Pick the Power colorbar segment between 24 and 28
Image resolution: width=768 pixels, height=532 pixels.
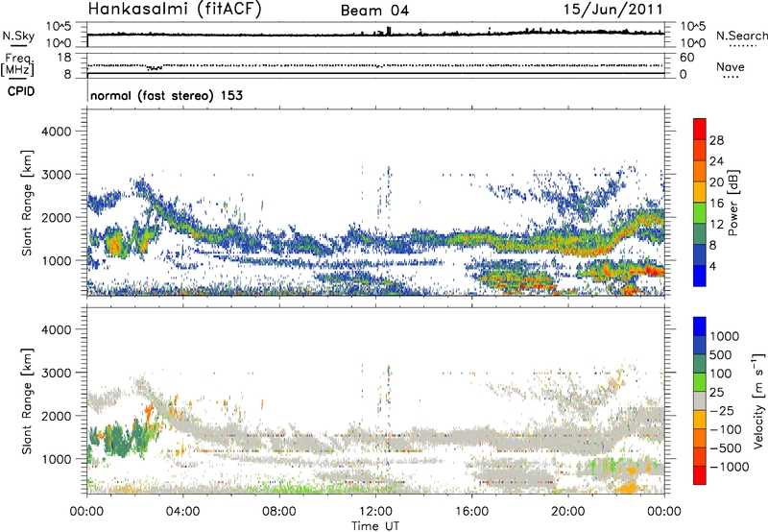[x=700, y=150]
